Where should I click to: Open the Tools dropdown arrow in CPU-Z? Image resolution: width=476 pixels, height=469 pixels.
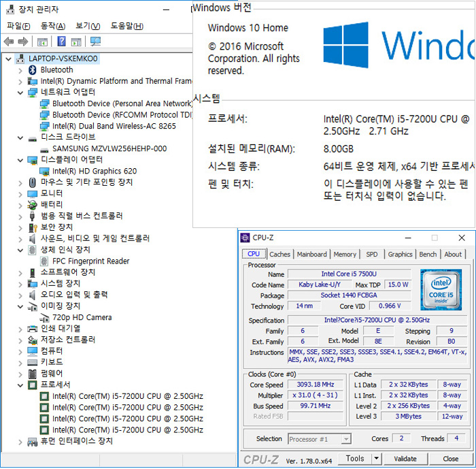point(376,458)
